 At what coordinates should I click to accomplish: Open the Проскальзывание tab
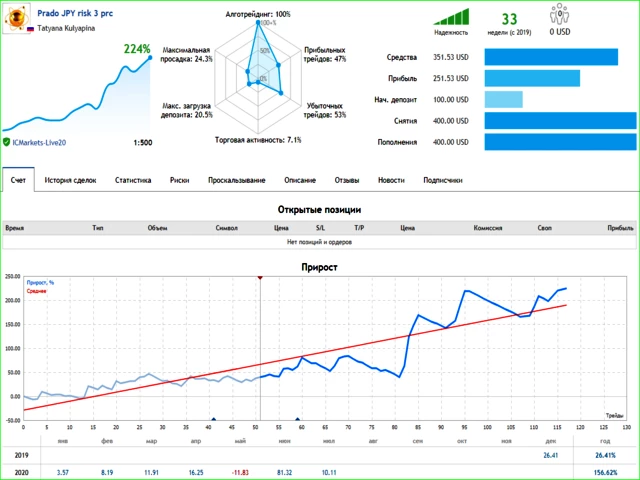237,180
